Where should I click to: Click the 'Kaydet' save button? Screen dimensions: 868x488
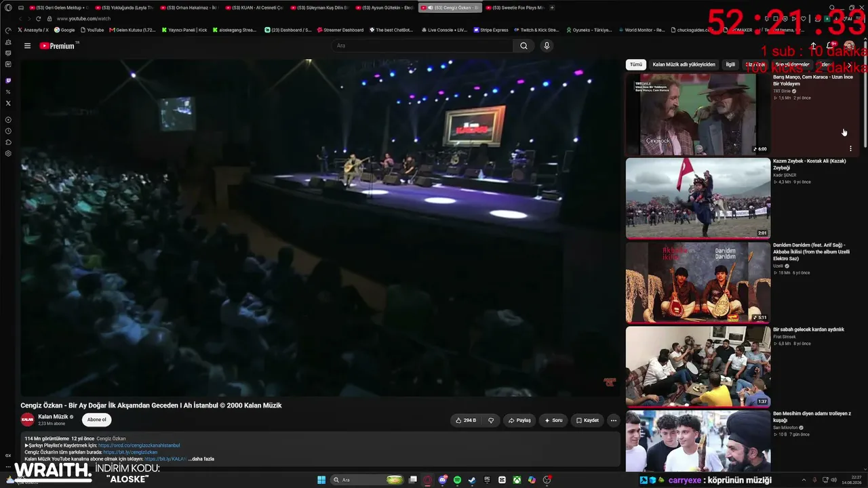click(x=587, y=420)
